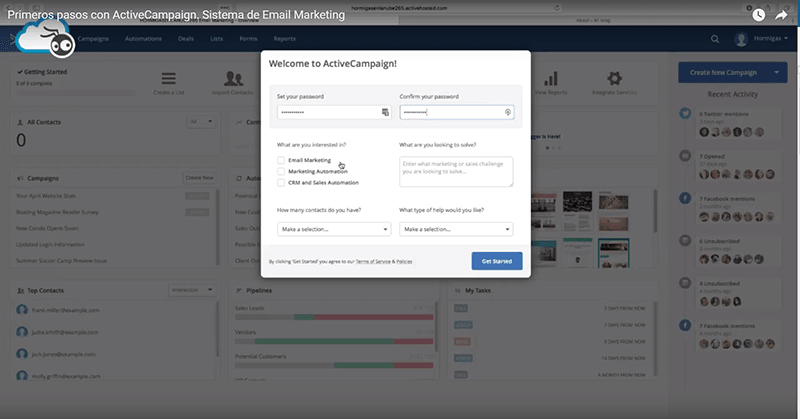
Task: Click the YouTube share arrow icon
Action: [x=781, y=15]
